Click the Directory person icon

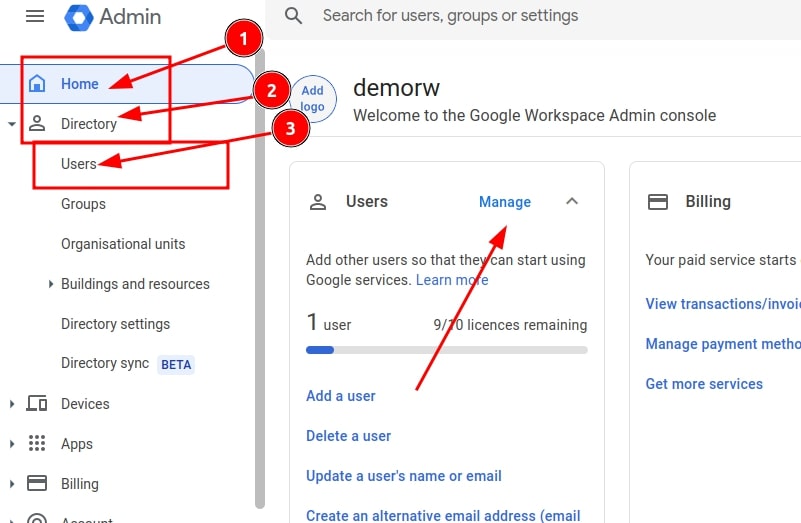(x=37, y=124)
